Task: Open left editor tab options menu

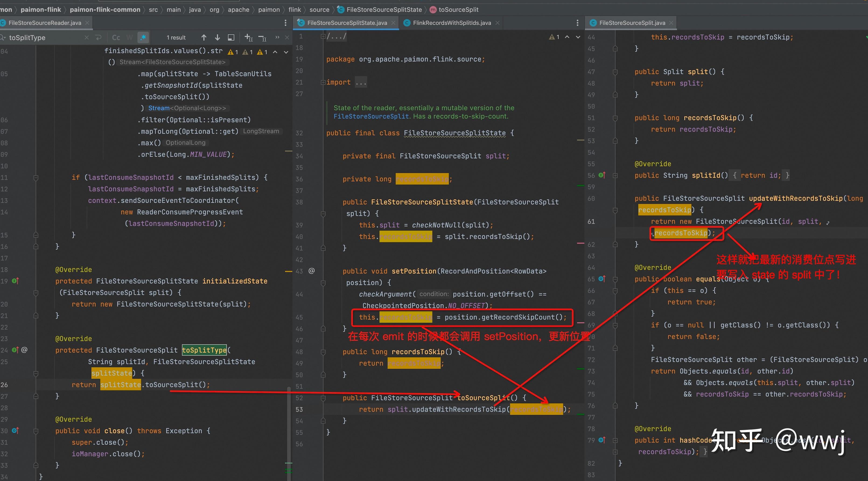Action: click(285, 23)
